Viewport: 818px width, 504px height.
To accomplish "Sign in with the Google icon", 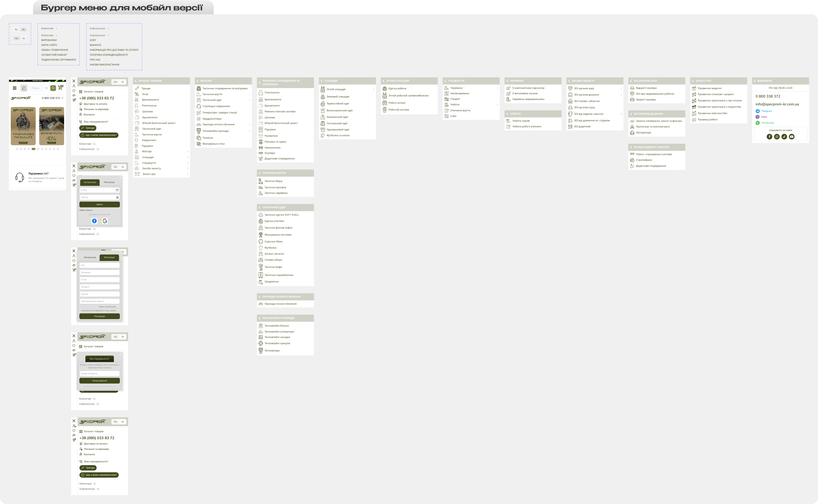I will (105, 221).
